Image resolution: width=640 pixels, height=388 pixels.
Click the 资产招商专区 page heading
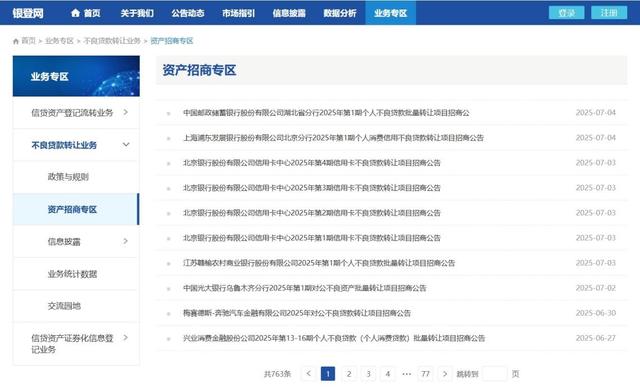tap(199, 70)
